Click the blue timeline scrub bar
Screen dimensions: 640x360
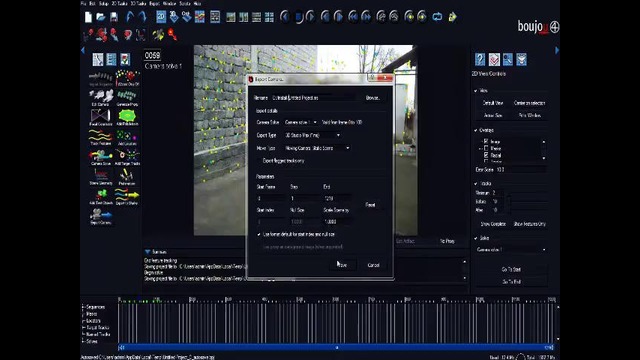tap(336, 347)
